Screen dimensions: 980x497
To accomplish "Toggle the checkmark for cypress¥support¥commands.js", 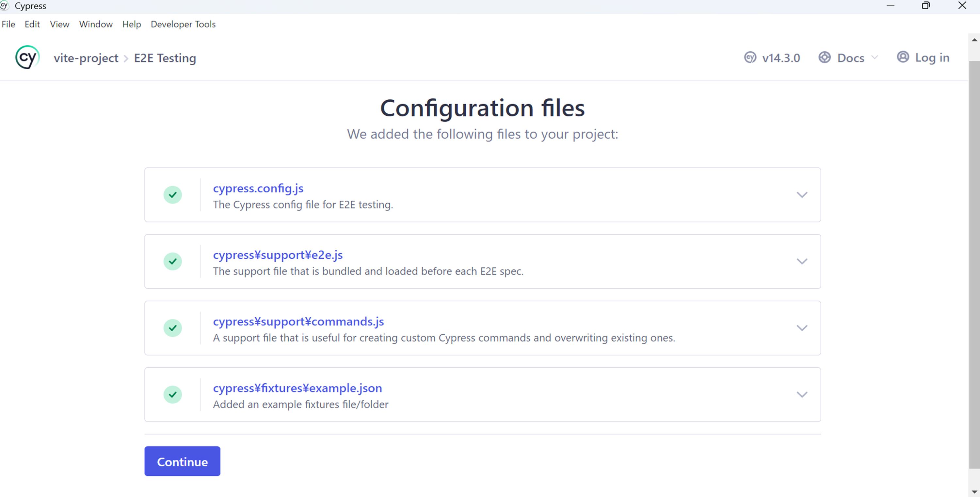I will pyautogui.click(x=173, y=328).
